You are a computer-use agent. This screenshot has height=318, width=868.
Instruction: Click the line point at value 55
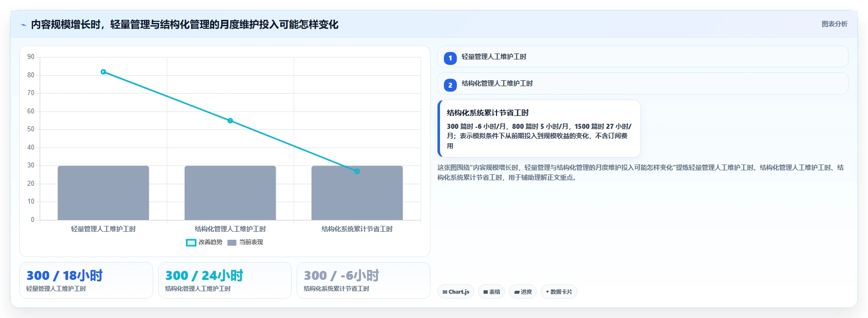230,121
